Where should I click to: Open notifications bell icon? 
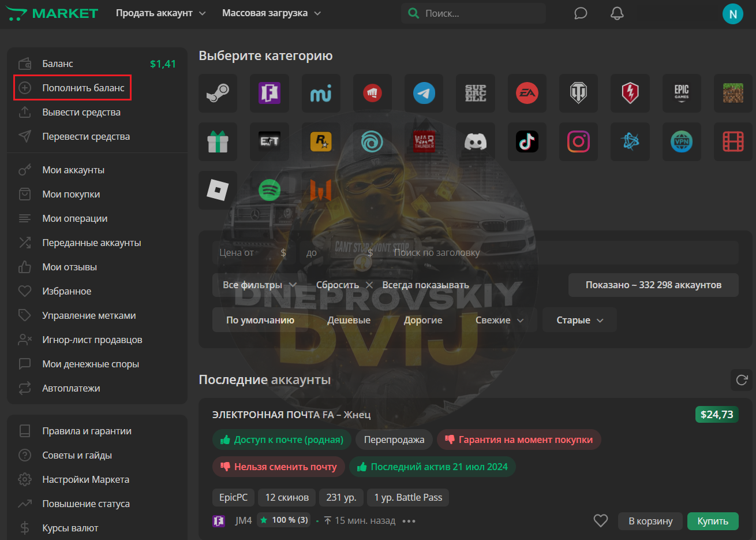(617, 13)
